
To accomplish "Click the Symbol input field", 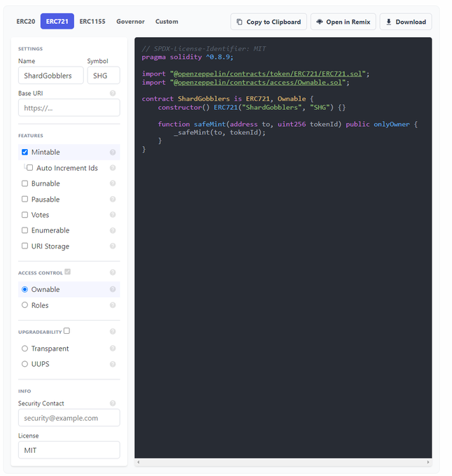I will [104, 76].
